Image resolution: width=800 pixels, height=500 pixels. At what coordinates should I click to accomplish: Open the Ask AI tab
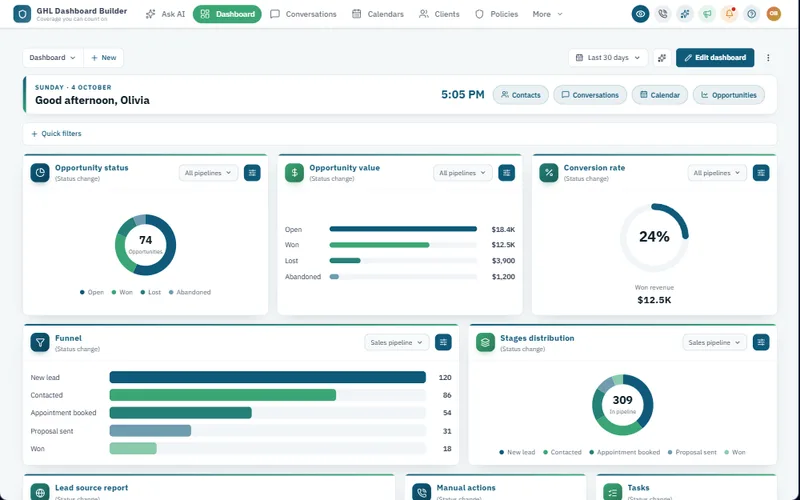pyautogui.click(x=165, y=14)
